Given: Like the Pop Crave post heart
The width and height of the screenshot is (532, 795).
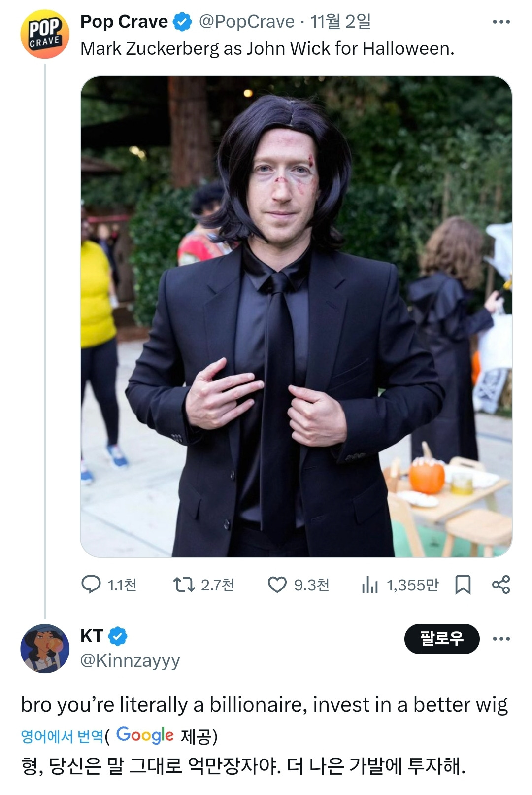Looking at the screenshot, I should tap(277, 585).
